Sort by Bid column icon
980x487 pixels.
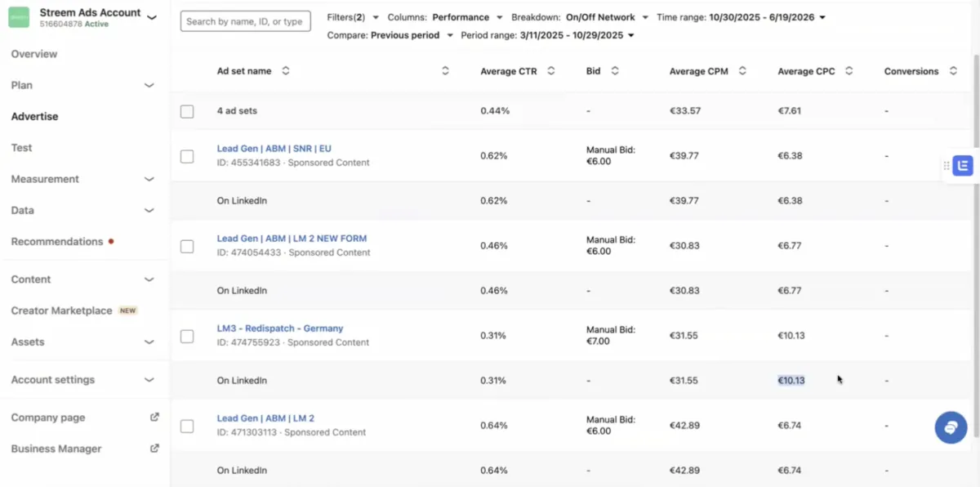click(x=615, y=71)
